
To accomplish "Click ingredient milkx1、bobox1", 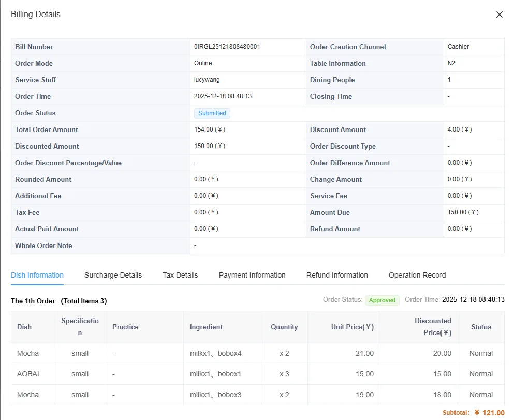I will (x=215, y=374).
